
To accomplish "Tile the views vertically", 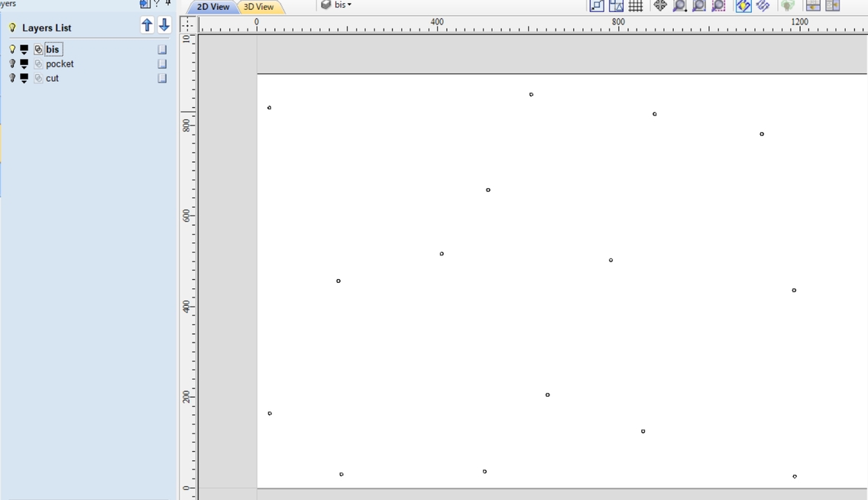I will [x=833, y=5].
